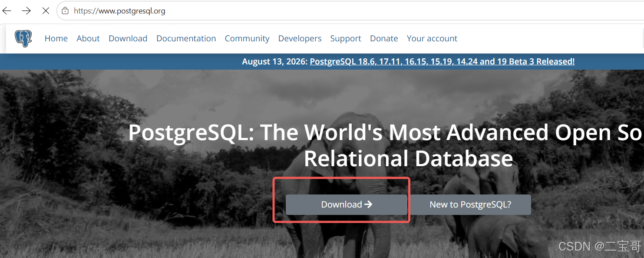Stop page loading with the X icon

pos(46,11)
